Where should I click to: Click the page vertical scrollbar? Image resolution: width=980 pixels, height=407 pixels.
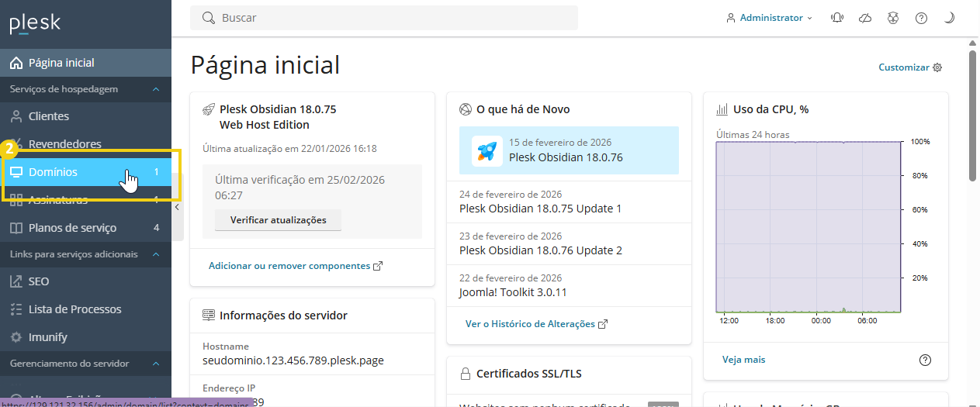tap(973, 116)
